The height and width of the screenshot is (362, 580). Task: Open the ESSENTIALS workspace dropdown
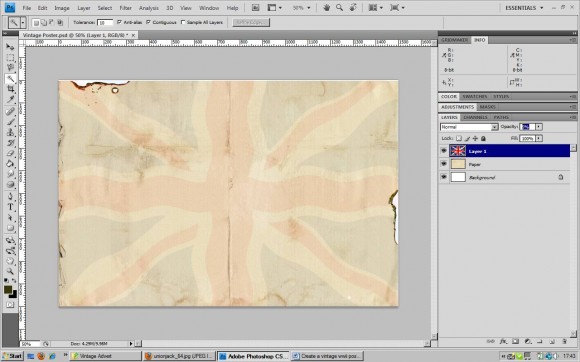pyautogui.click(x=524, y=7)
